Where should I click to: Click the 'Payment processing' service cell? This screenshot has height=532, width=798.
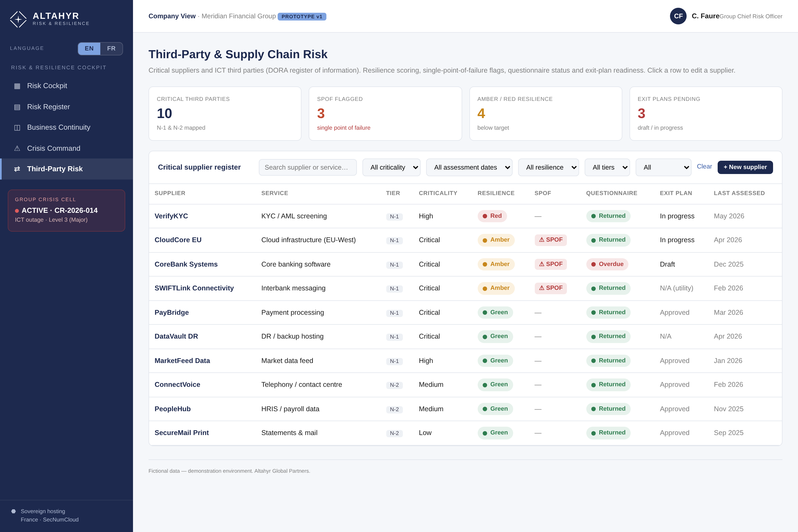tap(293, 313)
